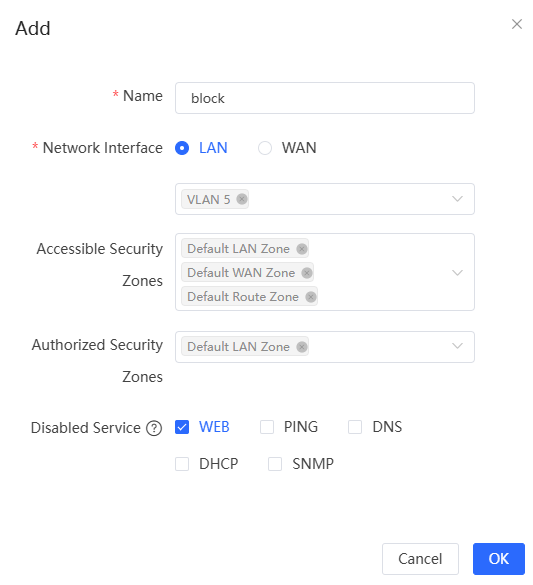533x585 pixels.
Task: Remove the Default WAN Zone tag
Action: coord(307,273)
